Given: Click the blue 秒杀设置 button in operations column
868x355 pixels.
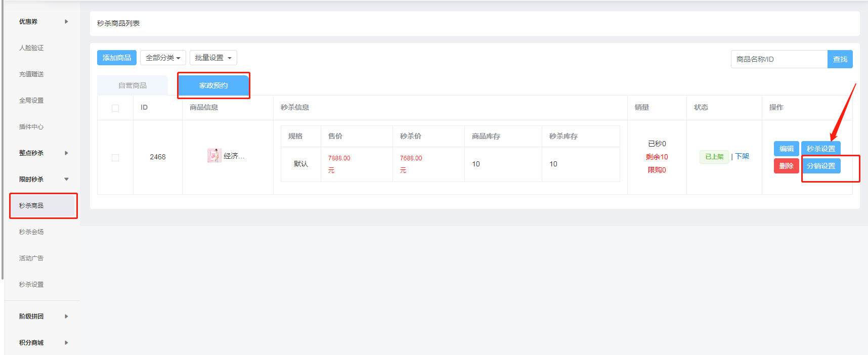Looking at the screenshot, I should [821, 149].
